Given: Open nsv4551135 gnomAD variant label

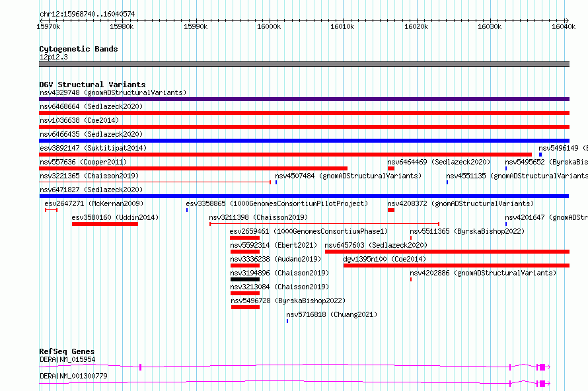Looking at the screenshot, I should pos(517,176).
